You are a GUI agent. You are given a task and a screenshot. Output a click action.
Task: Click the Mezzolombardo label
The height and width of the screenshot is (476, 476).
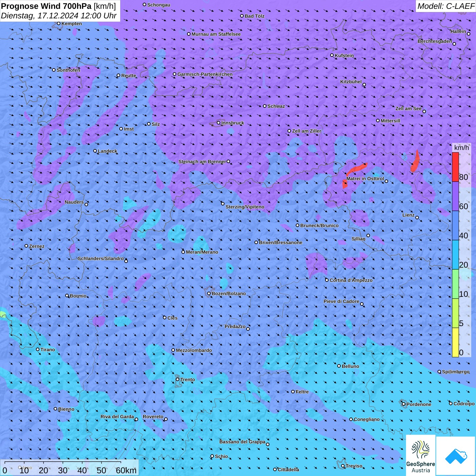194,350
